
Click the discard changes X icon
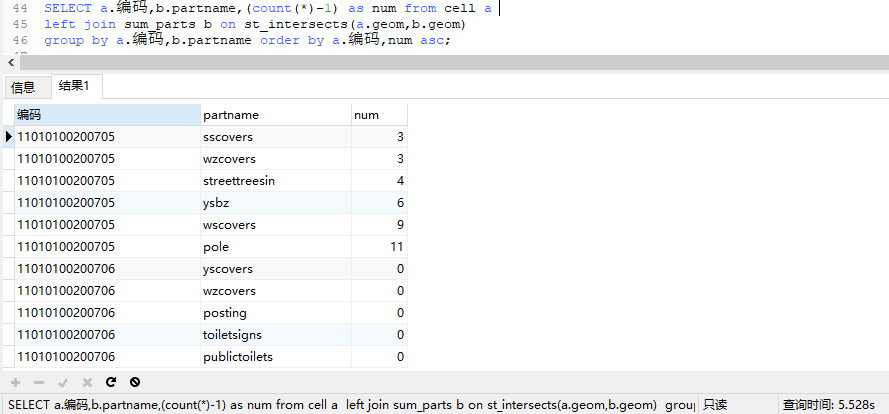click(x=87, y=382)
